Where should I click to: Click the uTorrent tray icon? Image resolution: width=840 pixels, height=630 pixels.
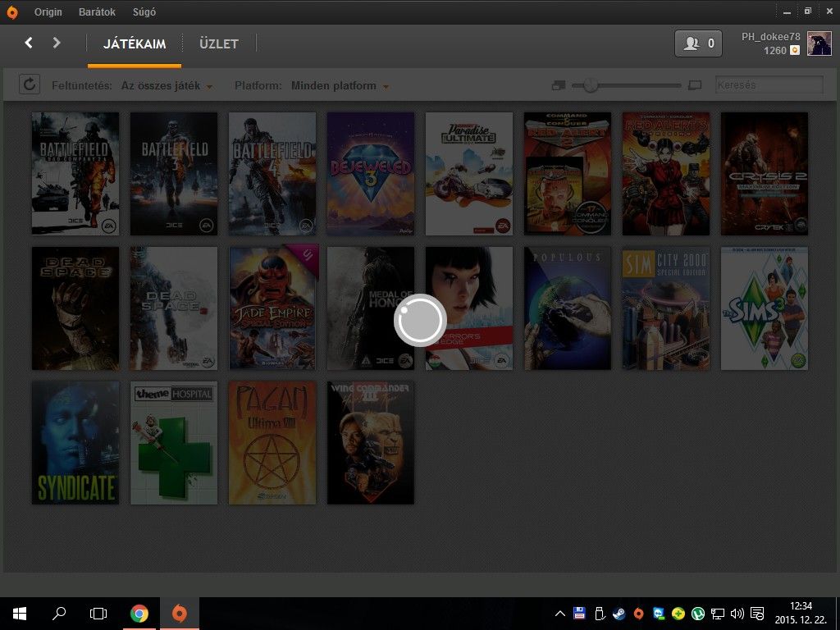(697, 614)
